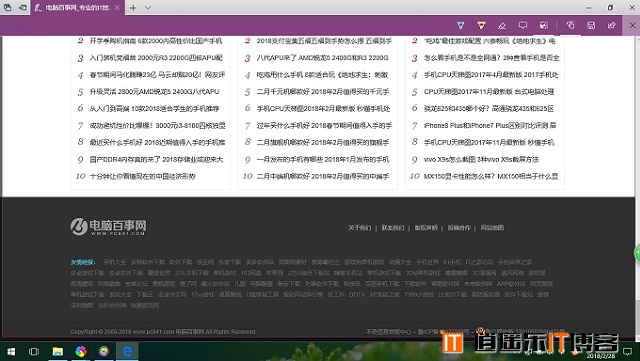Open article 十分钟让你看懂现在的中国经济形势
The height and width of the screenshot is (361, 640).
point(142,176)
